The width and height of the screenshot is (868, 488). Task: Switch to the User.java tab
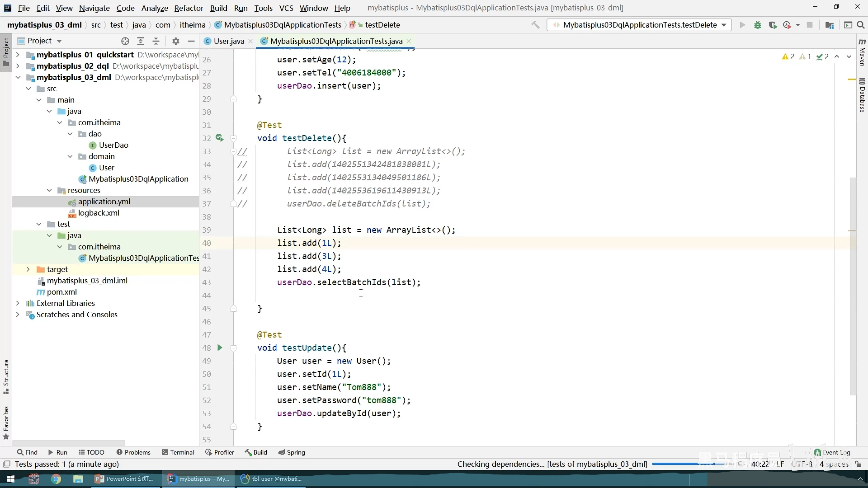tap(229, 41)
